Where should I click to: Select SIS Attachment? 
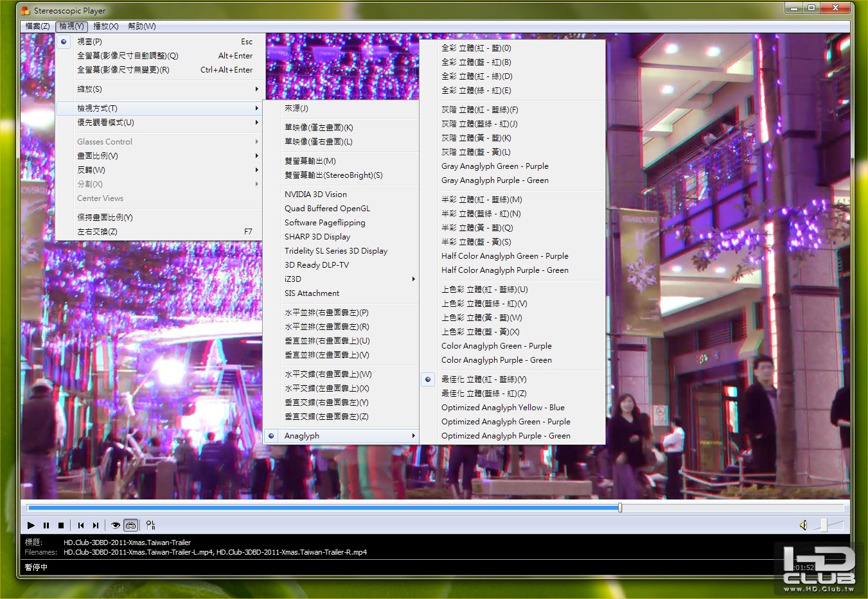(341, 293)
